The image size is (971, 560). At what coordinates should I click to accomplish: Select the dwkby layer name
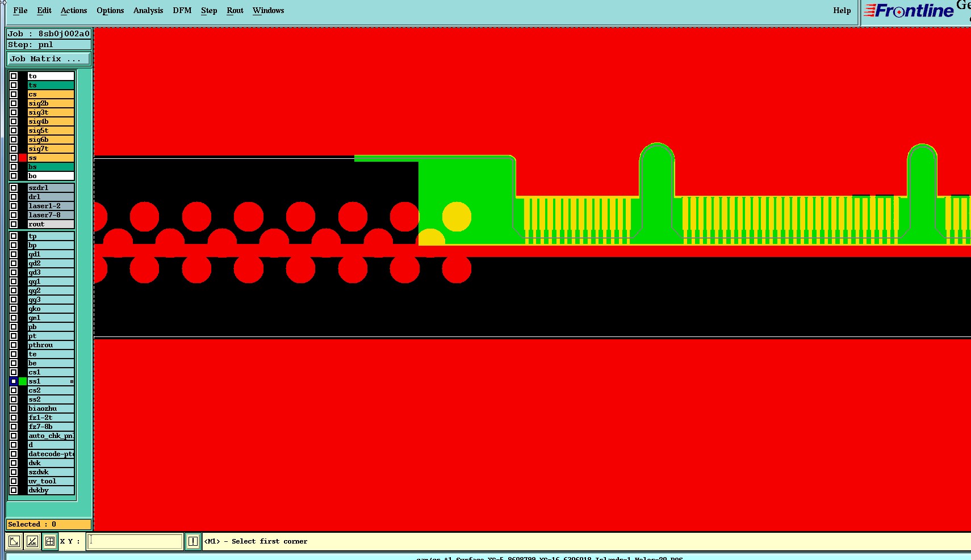pyautogui.click(x=51, y=490)
